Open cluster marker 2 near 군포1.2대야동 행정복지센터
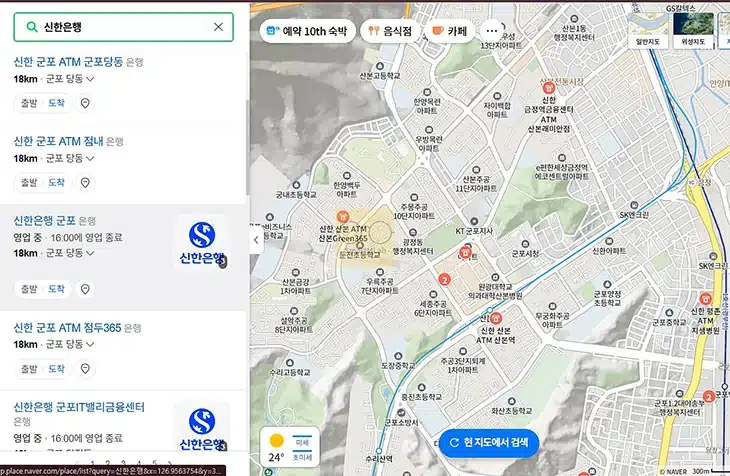The width and height of the screenshot is (730, 476). (709, 397)
